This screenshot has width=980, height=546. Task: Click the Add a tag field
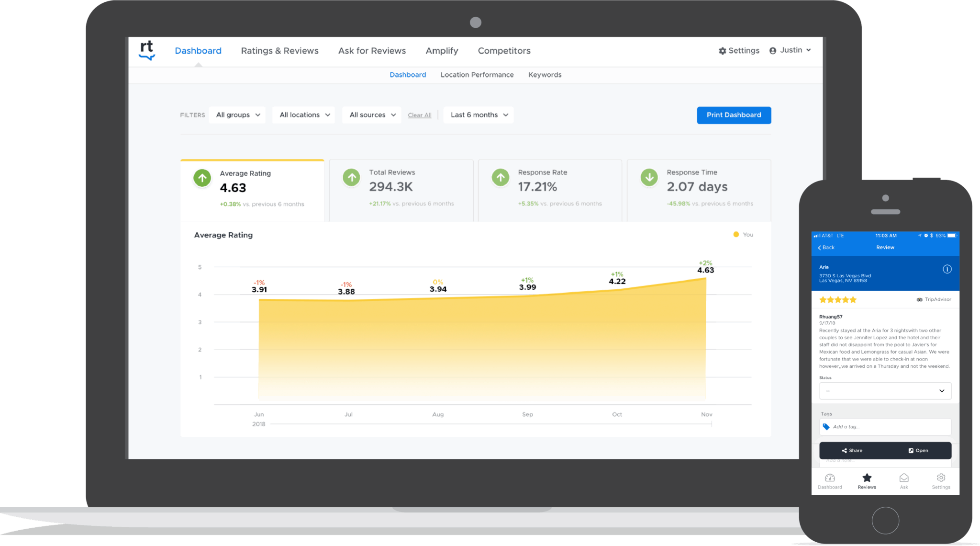click(x=885, y=427)
